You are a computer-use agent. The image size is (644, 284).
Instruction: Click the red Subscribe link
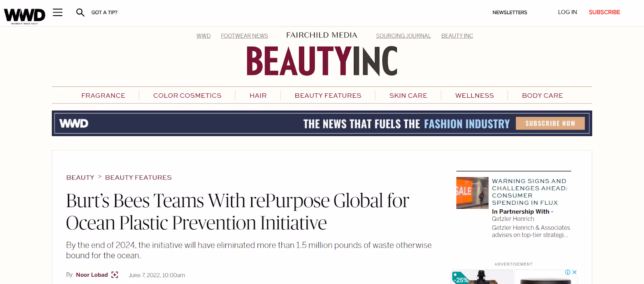(605, 12)
